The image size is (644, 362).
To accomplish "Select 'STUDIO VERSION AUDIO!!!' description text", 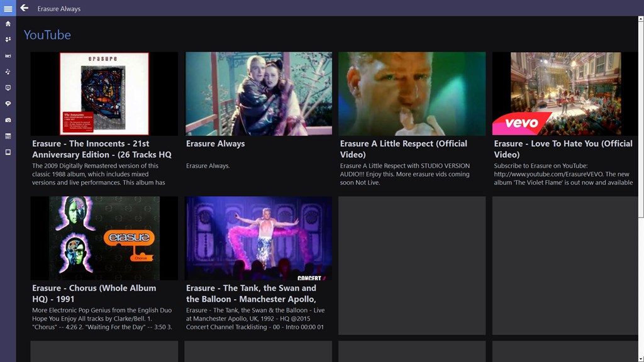I will point(405,174).
